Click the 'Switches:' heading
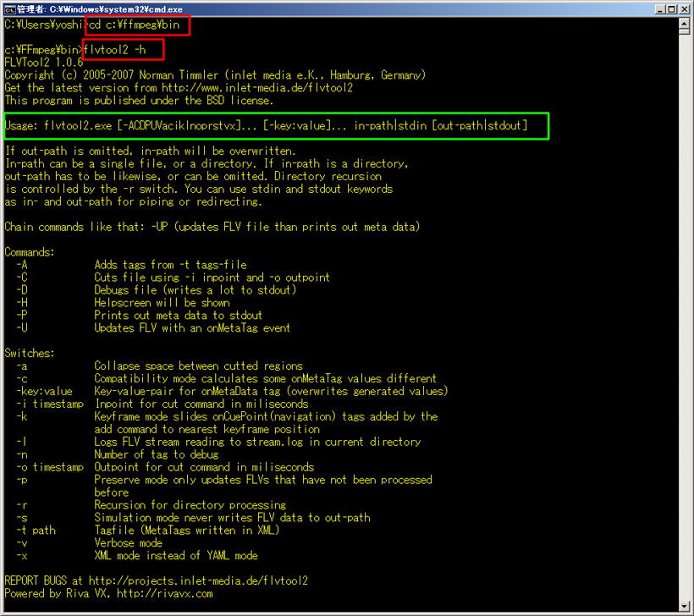 point(30,353)
